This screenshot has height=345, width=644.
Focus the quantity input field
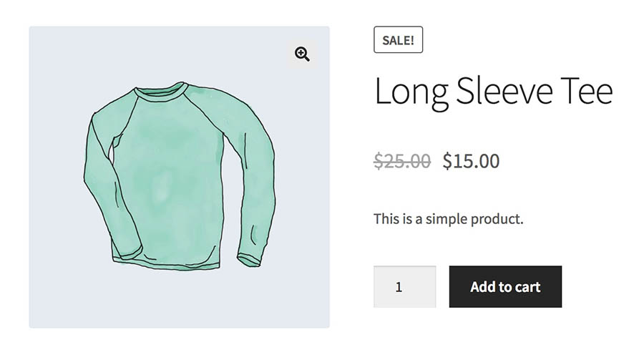pyautogui.click(x=404, y=287)
